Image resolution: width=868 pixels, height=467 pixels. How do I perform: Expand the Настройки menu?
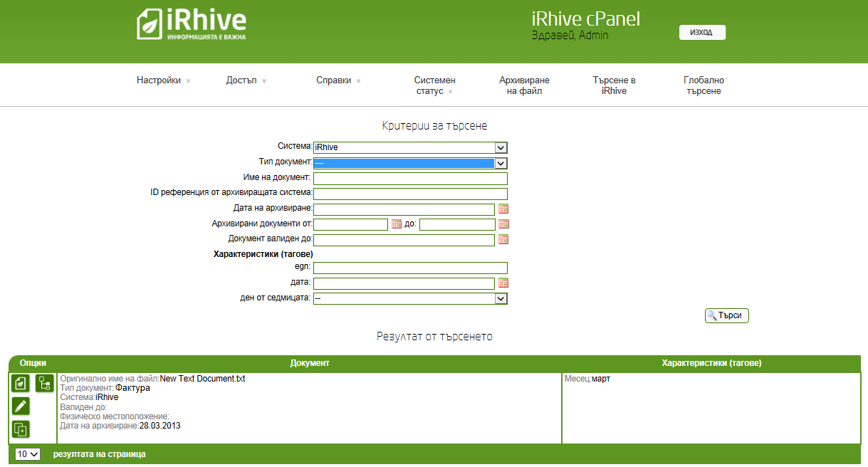[x=164, y=80]
